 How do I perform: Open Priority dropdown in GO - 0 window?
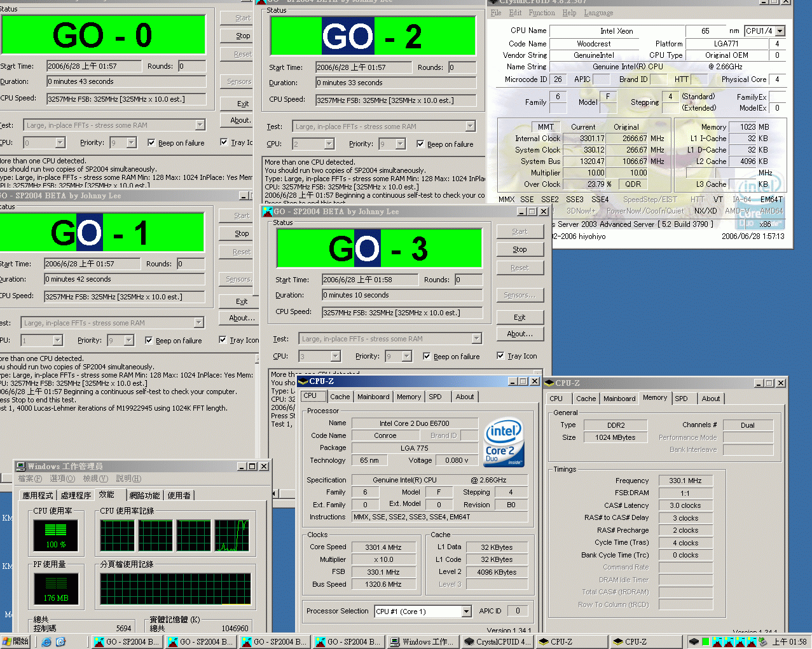[x=131, y=142]
